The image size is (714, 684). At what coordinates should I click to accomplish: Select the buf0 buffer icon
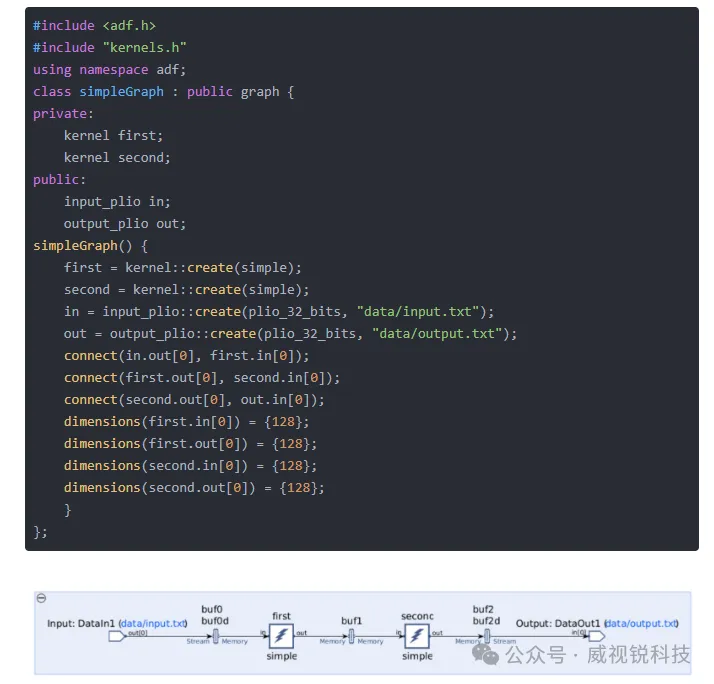(216, 636)
